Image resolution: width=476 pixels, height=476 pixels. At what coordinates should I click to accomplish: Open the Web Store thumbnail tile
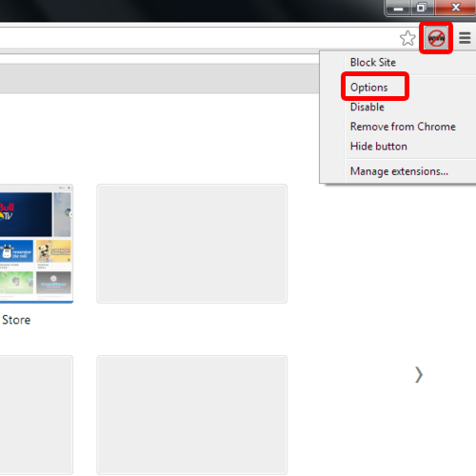(36, 244)
